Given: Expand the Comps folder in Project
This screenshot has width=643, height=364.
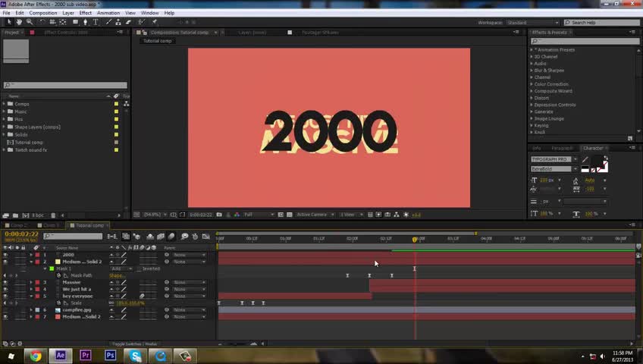Looking at the screenshot, I should tap(4, 104).
